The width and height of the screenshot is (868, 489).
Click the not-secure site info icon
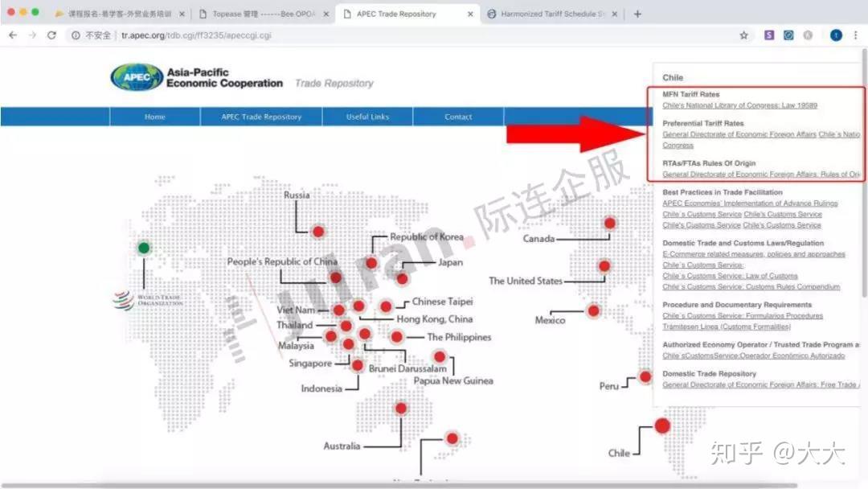click(x=76, y=35)
